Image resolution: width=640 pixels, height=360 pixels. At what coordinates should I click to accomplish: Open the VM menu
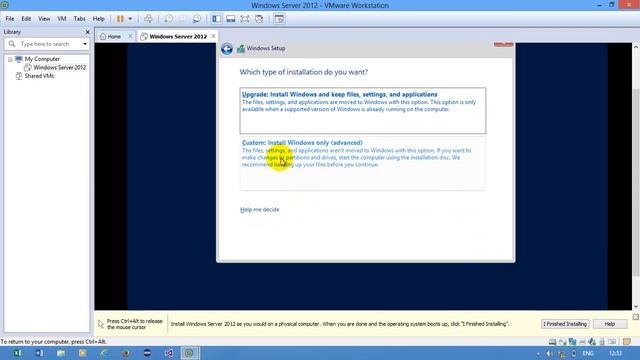[62, 19]
